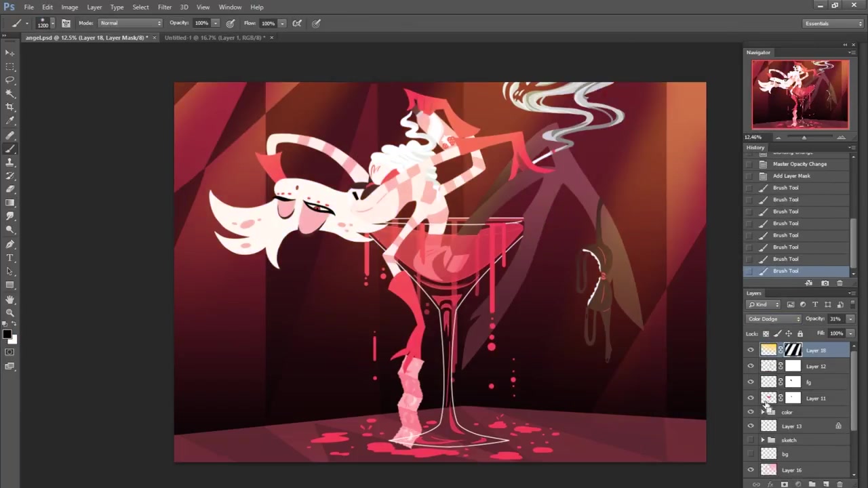The image size is (868, 488).
Task: Select the Healing Brush tool
Action: coord(9,136)
